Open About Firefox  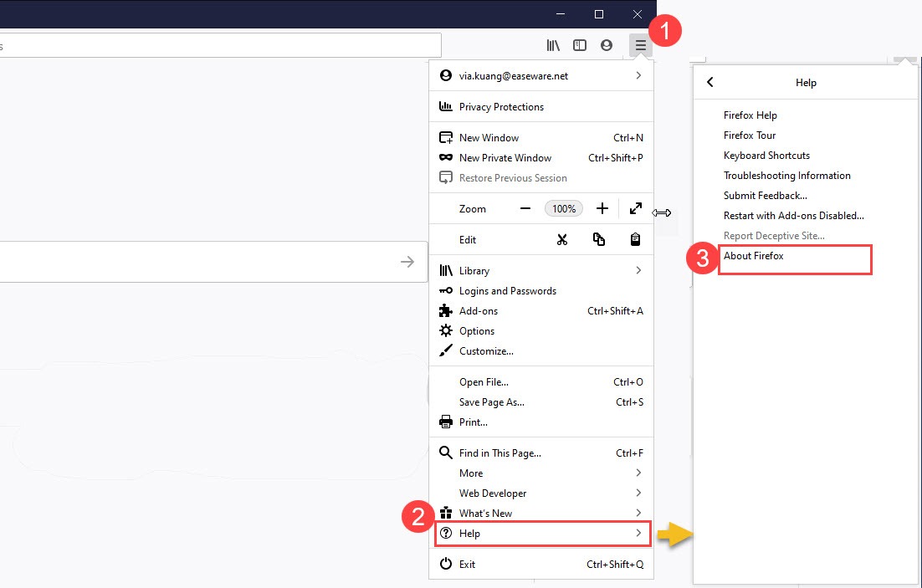(x=753, y=256)
